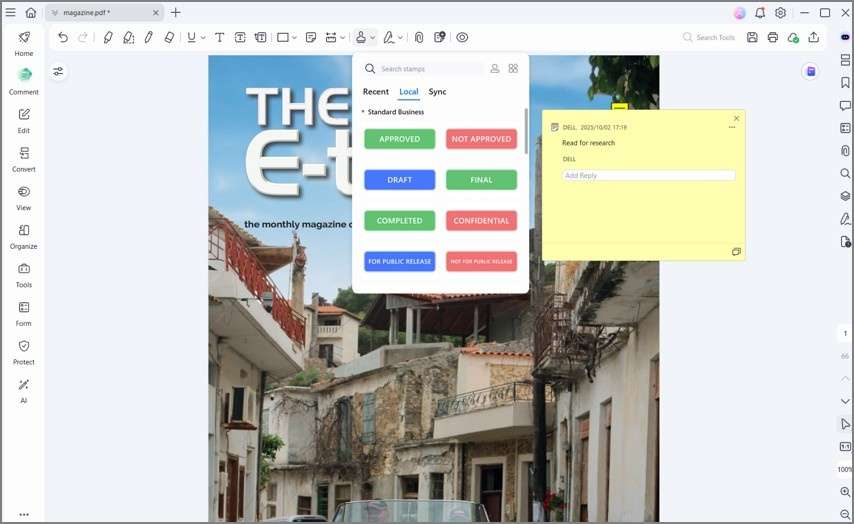Switch to the Sync stamps tab
854x524 pixels.
click(x=437, y=92)
